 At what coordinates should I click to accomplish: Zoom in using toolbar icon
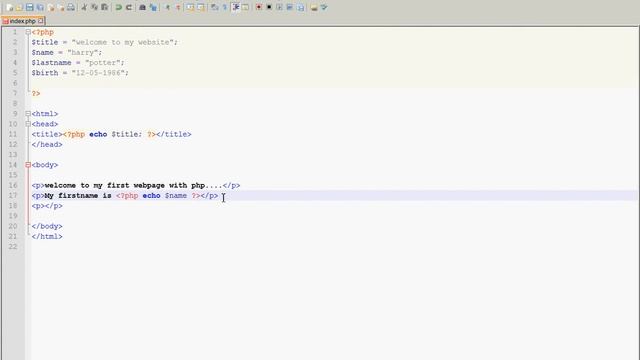pos(167,7)
